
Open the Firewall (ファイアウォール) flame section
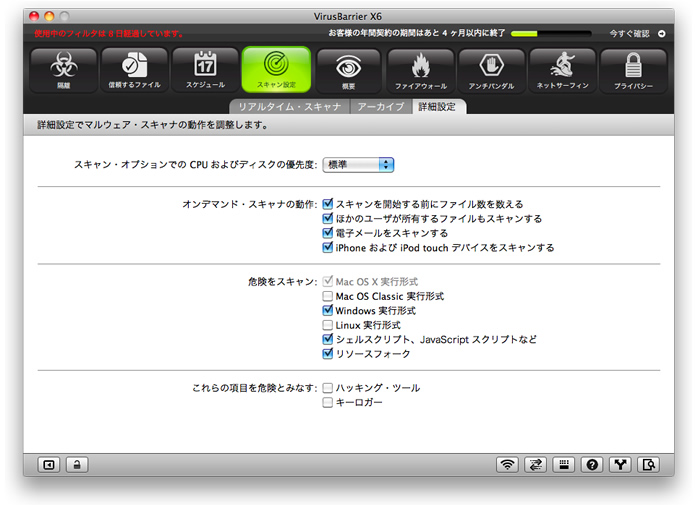[x=420, y=70]
